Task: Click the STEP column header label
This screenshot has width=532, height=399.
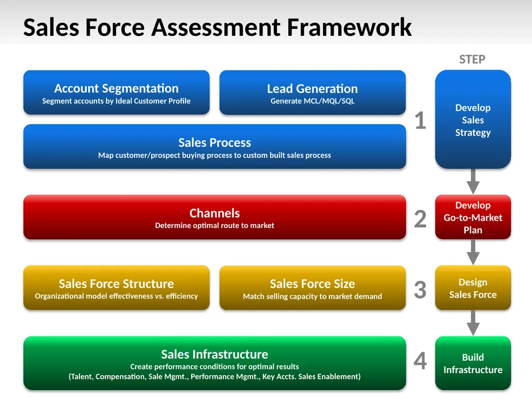Action: tap(472, 59)
